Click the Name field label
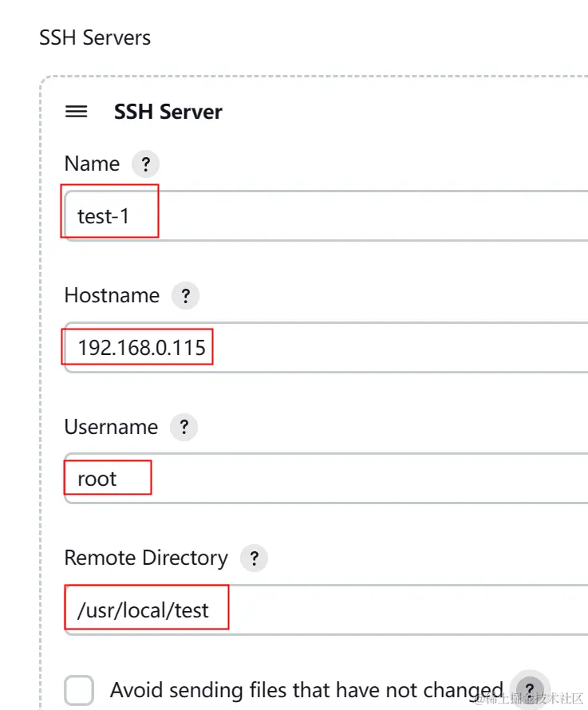Screen dimensions: 588x710 click(x=92, y=164)
